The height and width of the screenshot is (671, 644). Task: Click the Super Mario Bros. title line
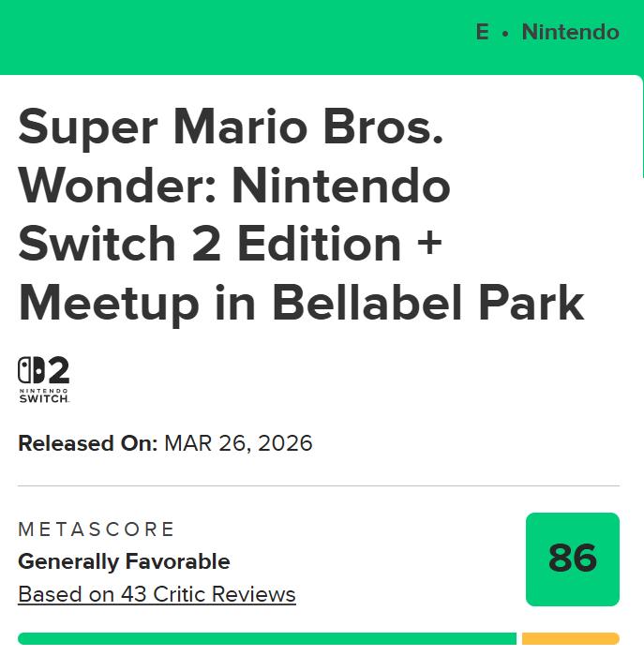(231, 127)
